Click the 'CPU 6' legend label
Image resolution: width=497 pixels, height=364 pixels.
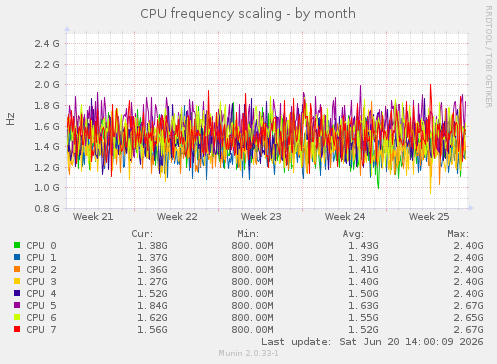click(41, 318)
